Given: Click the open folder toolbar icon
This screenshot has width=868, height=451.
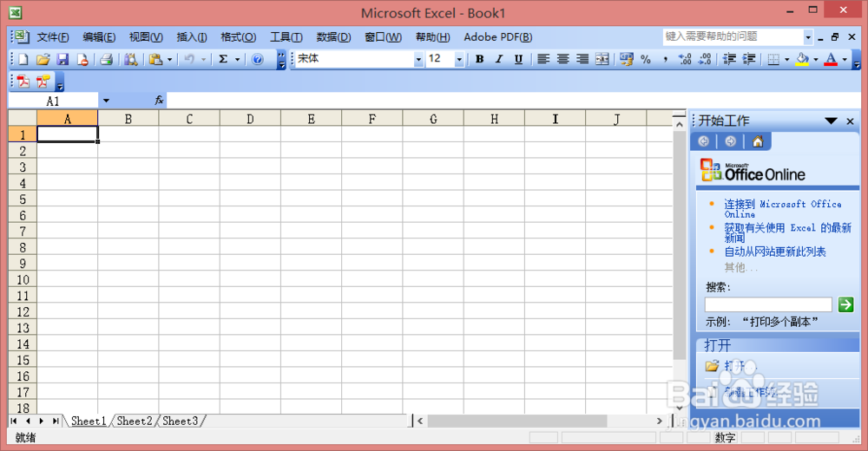Looking at the screenshot, I should pyautogui.click(x=43, y=59).
